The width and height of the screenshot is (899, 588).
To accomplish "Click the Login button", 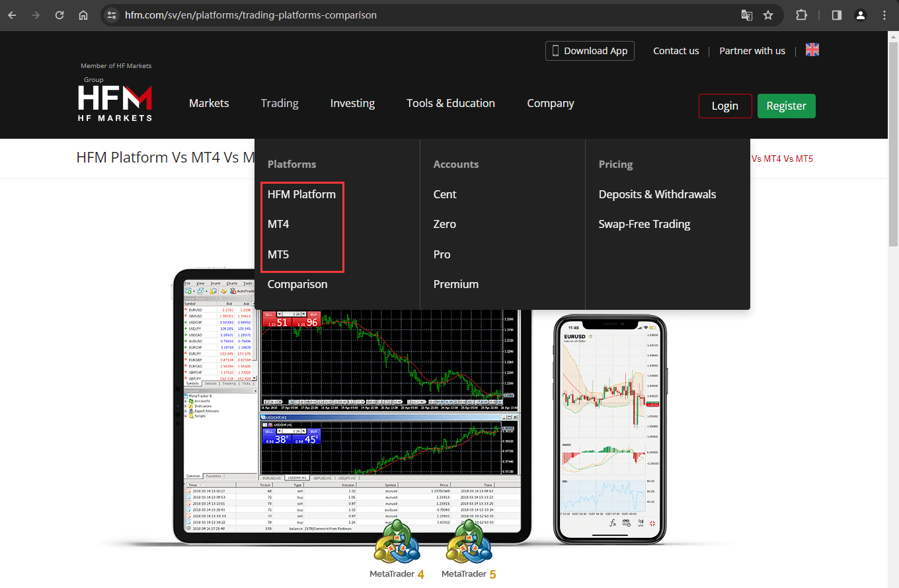I will click(x=725, y=106).
